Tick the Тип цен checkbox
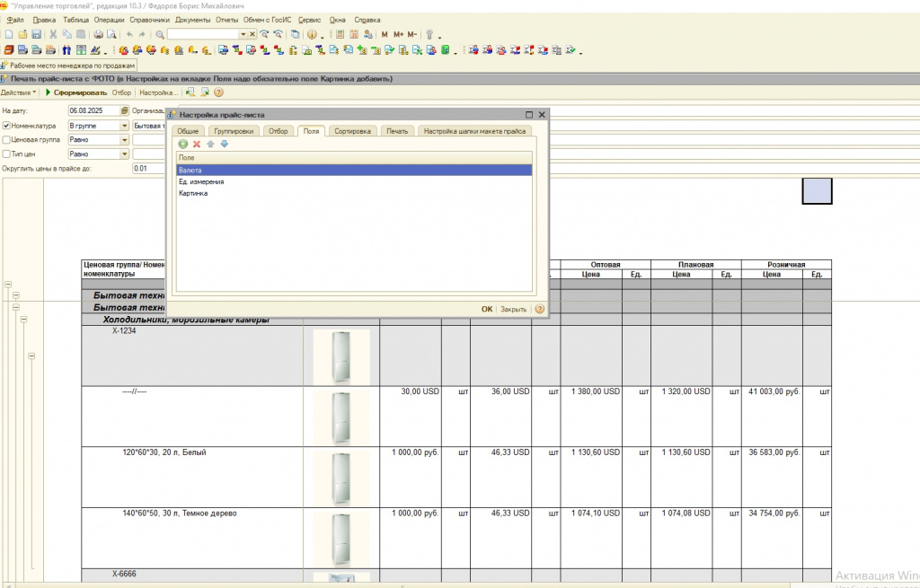Image resolution: width=920 pixels, height=588 pixels. pyautogui.click(x=6, y=154)
